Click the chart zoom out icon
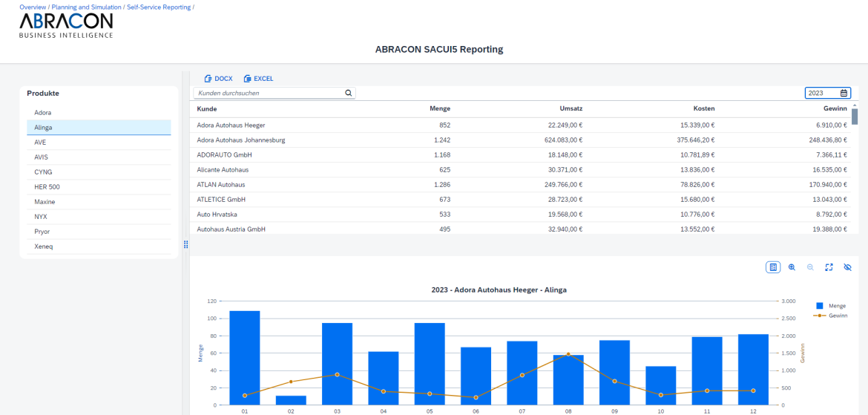This screenshot has width=868, height=415. (810, 267)
